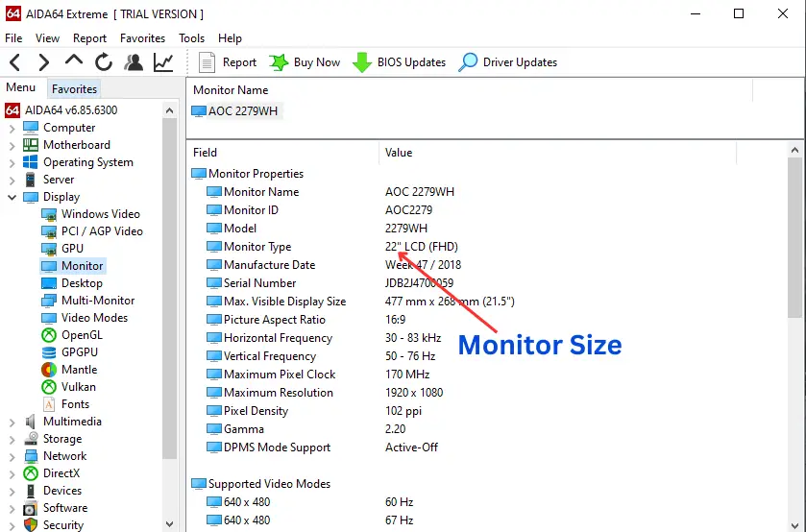The width and height of the screenshot is (806, 532).
Task: Click the Back navigation arrow icon
Action: coord(15,62)
